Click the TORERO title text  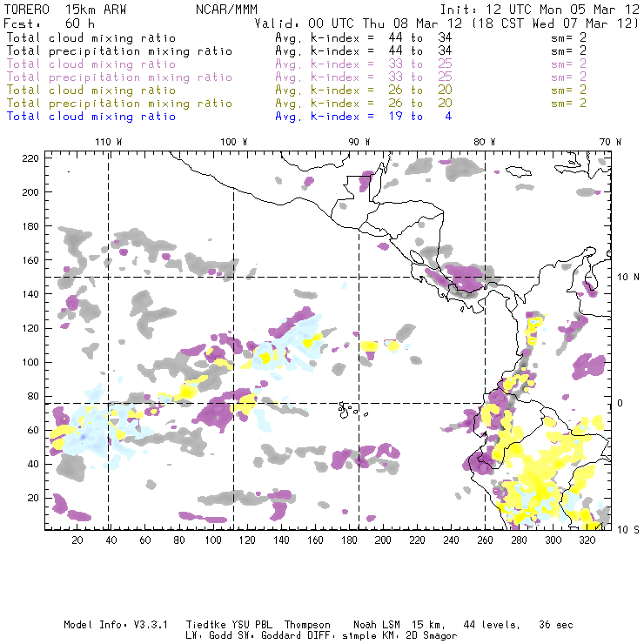click(x=26, y=10)
